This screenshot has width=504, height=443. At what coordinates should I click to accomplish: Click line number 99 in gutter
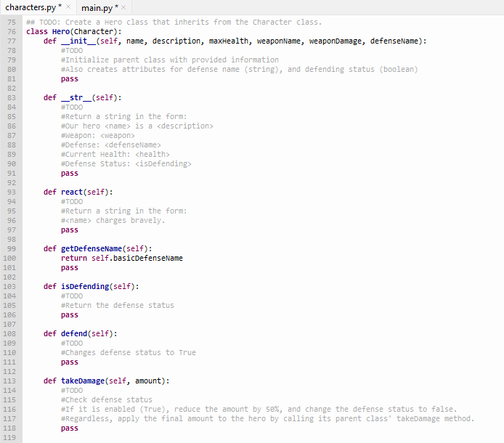pos(12,249)
